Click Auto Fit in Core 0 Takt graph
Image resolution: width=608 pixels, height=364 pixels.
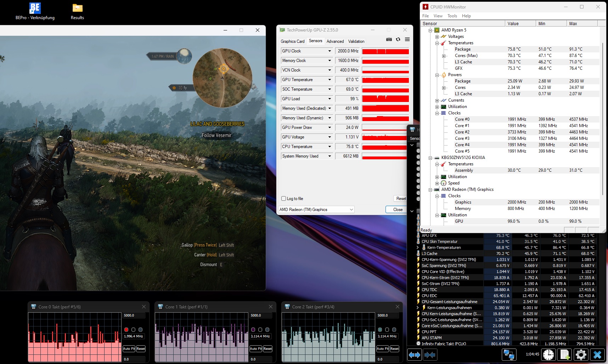pos(129,349)
